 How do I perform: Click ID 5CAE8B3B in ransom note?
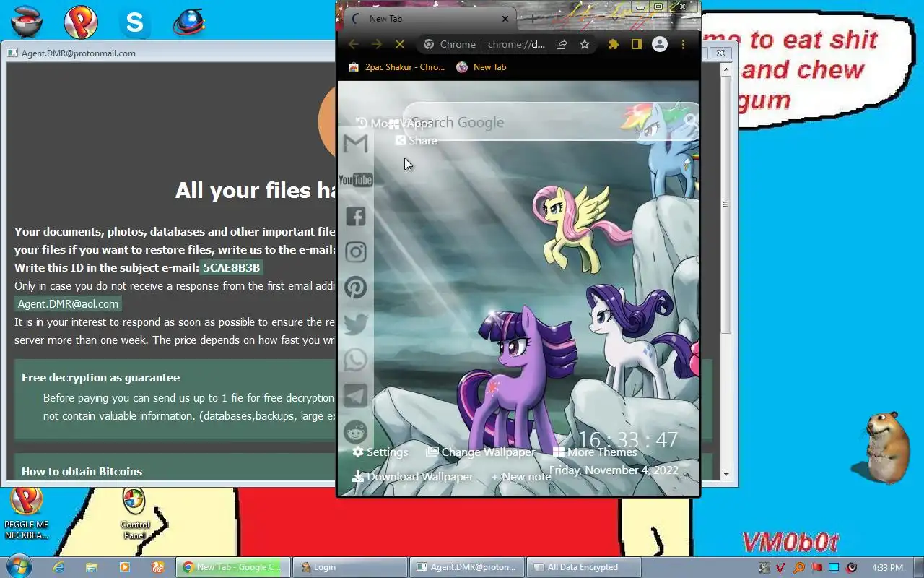[x=231, y=268]
